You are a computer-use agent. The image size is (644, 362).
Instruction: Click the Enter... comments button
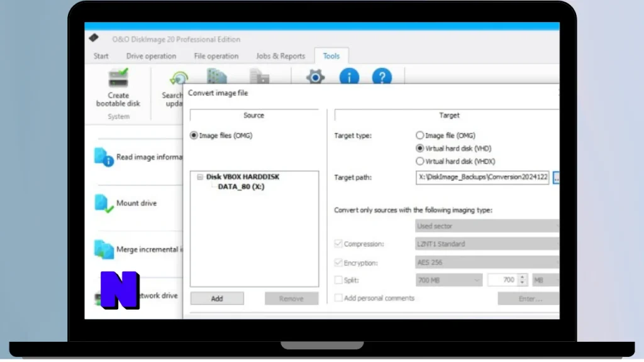tap(528, 299)
